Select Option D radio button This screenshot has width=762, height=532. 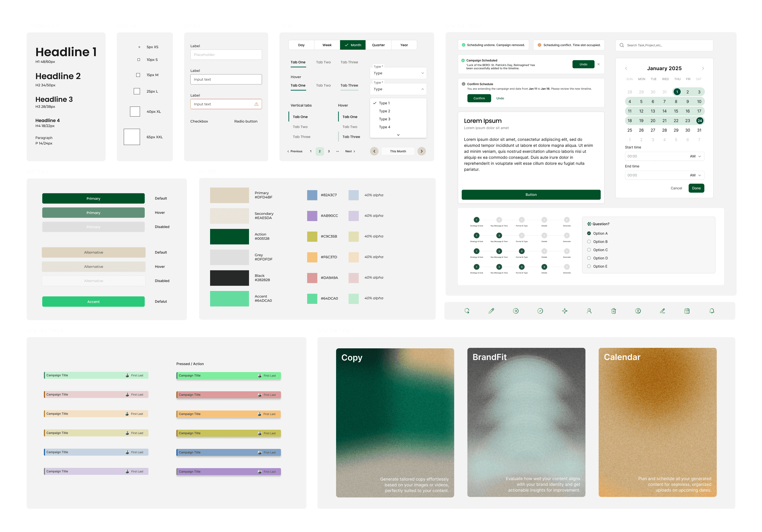(589, 258)
